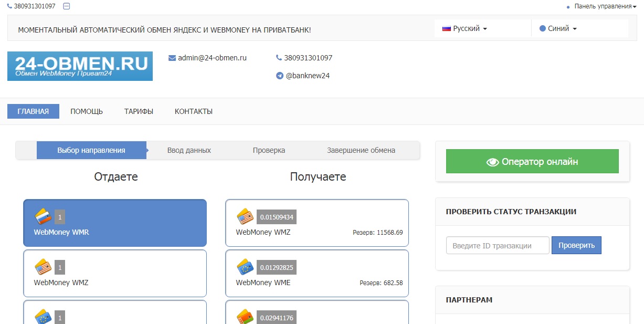The height and width of the screenshot is (324, 644).
Task: Click the WMZ wallet icon under Отдаете
Action: [43, 267]
